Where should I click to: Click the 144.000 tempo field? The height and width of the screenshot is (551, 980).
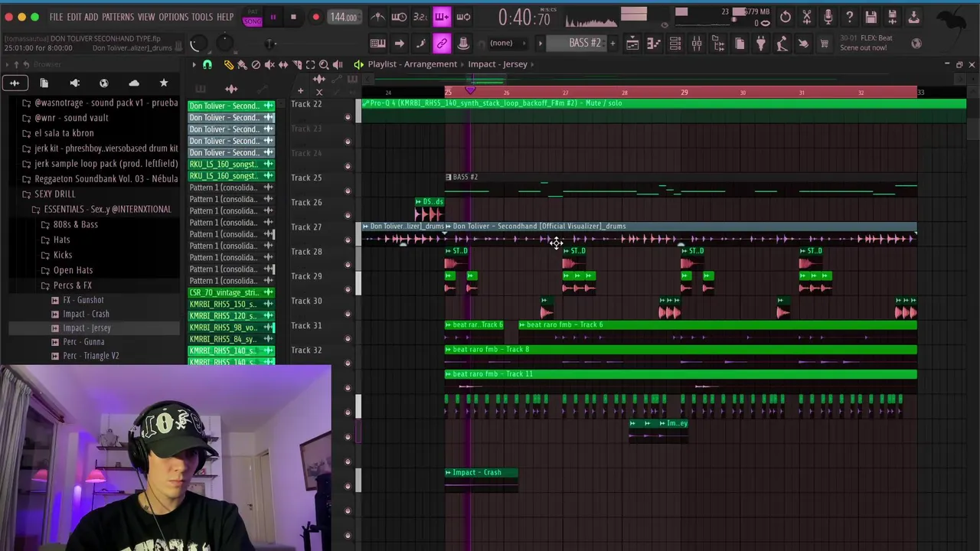343,17
